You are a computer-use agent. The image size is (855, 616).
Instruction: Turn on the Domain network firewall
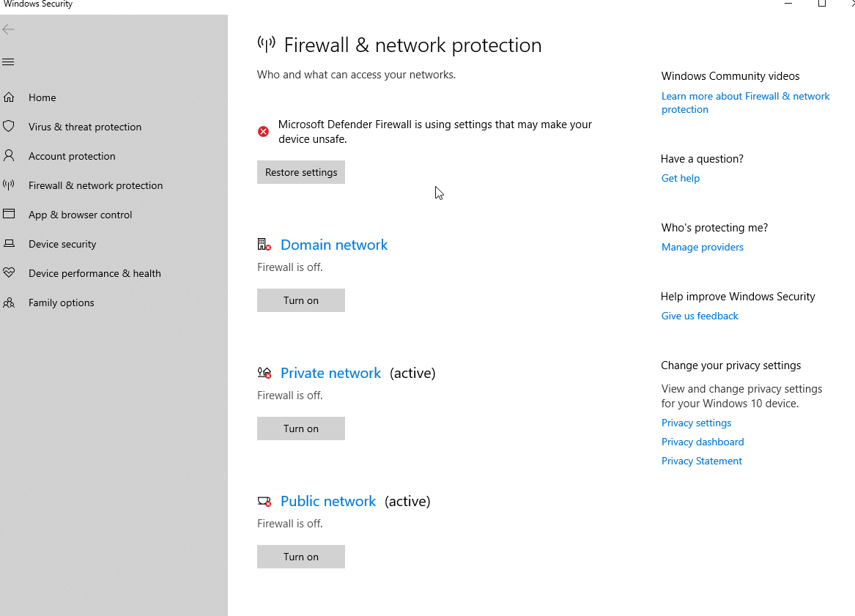[x=300, y=300]
